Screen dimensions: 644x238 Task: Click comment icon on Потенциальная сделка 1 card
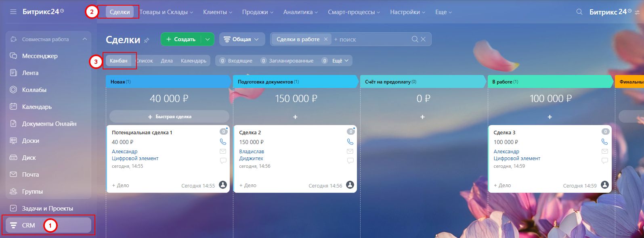(x=223, y=161)
